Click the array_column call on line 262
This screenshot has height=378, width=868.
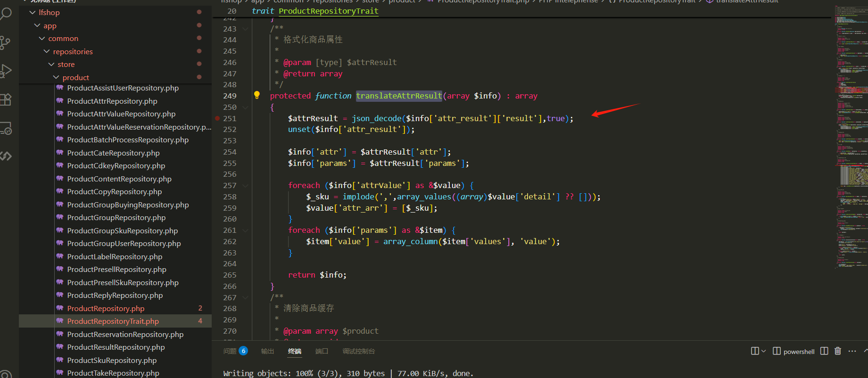(410, 241)
